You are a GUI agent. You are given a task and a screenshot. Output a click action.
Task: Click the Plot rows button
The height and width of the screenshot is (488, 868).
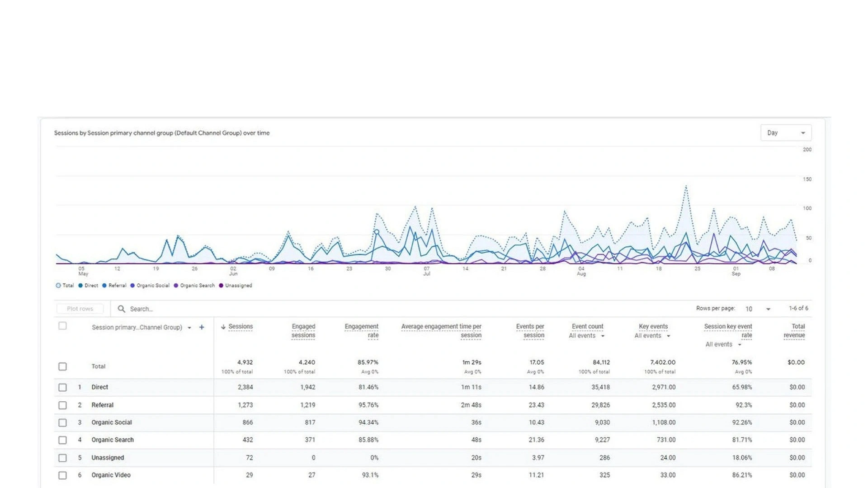[x=80, y=309]
